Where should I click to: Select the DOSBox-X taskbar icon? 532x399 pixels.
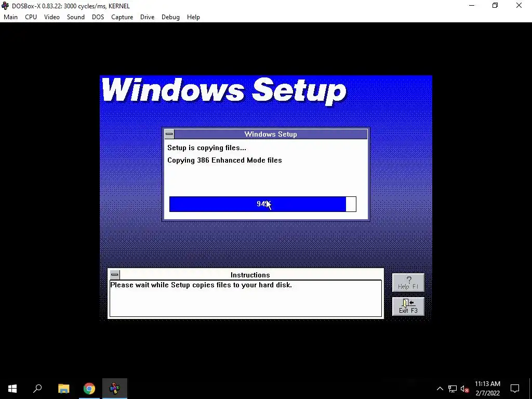(x=115, y=389)
